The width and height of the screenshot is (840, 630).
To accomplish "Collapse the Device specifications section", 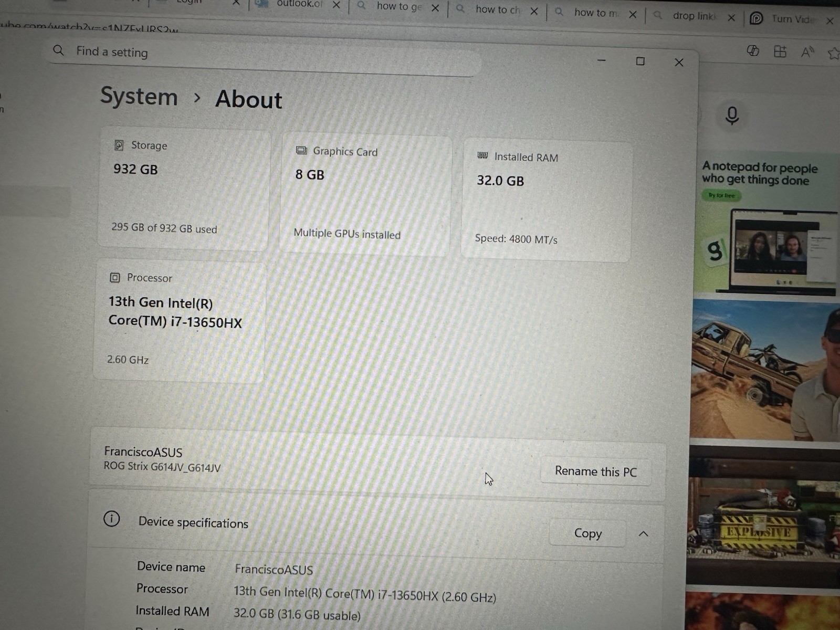I will pos(643,534).
